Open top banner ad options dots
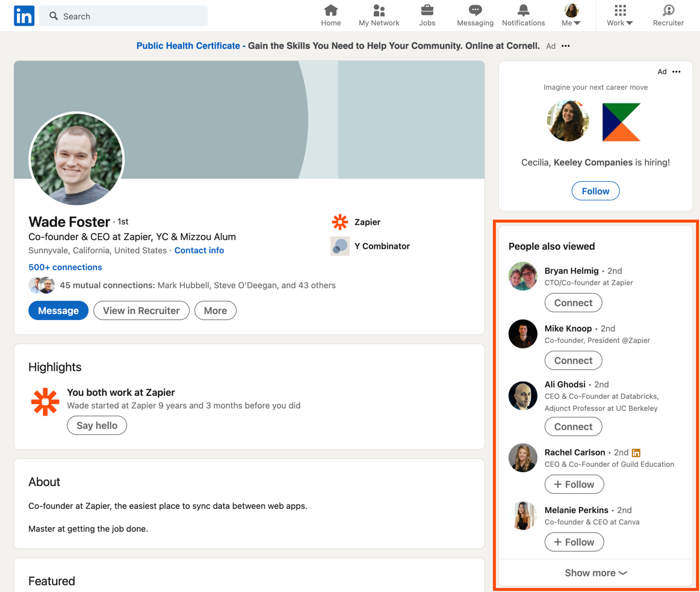The image size is (700, 592). tap(566, 46)
